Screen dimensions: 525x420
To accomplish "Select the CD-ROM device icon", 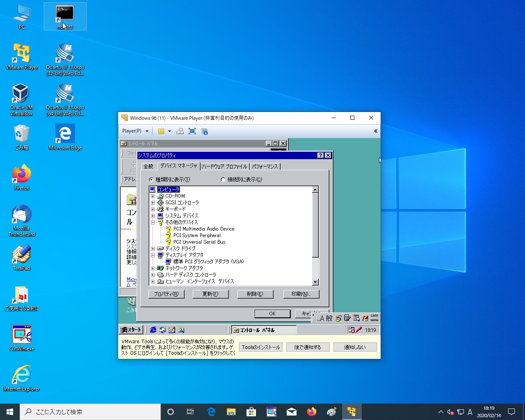I will point(160,196).
